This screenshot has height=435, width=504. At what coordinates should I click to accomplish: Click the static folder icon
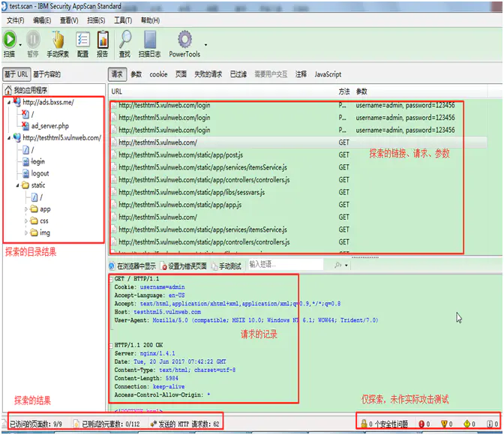tap(25, 185)
